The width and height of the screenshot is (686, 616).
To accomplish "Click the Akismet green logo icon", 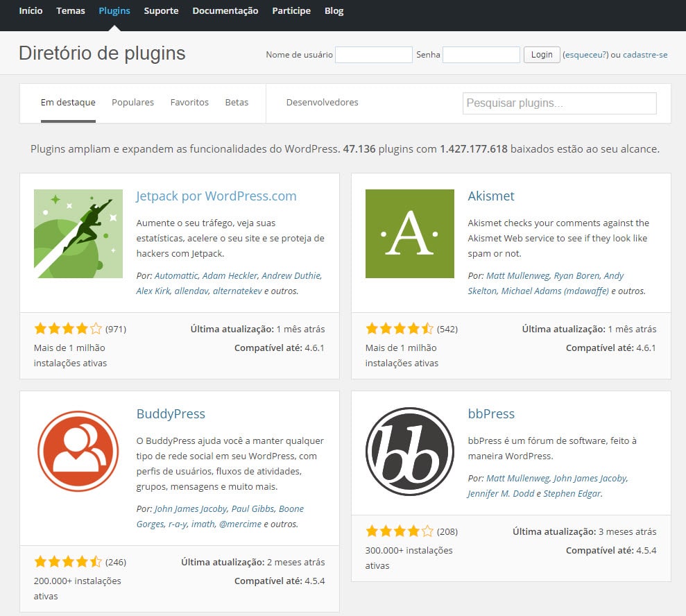I will pyautogui.click(x=409, y=234).
